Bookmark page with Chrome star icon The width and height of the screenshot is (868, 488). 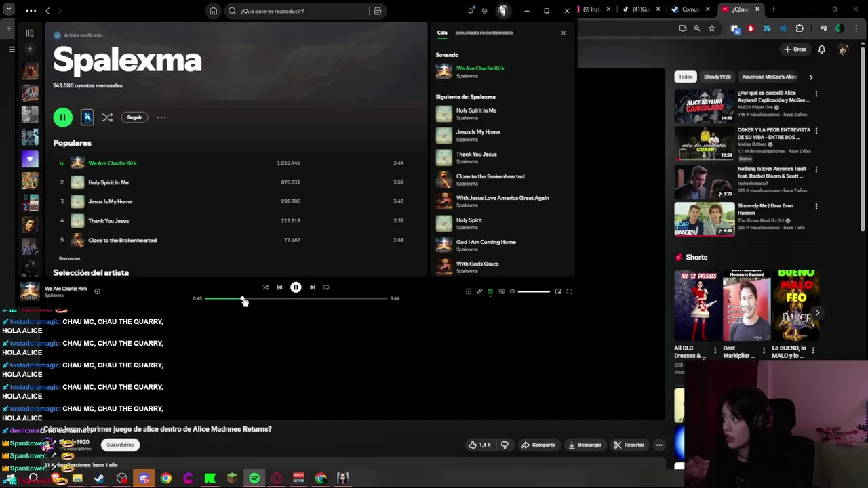pos(711,28)
